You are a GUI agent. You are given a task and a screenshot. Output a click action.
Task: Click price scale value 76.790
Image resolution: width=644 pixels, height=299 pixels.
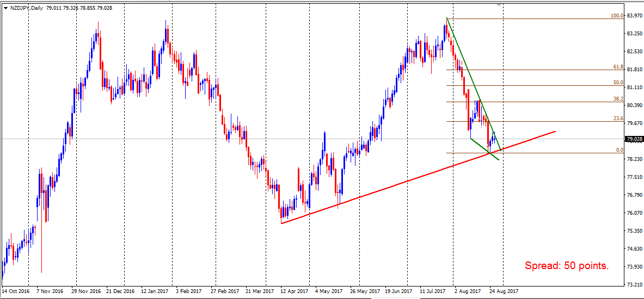[635, 195]
